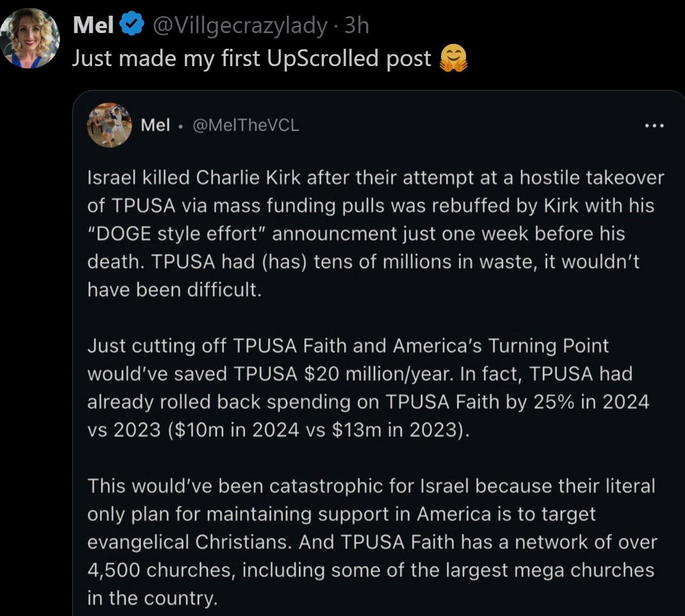Click the 3h timestamp
685x616 pixels.
click(x=357, y=25)
